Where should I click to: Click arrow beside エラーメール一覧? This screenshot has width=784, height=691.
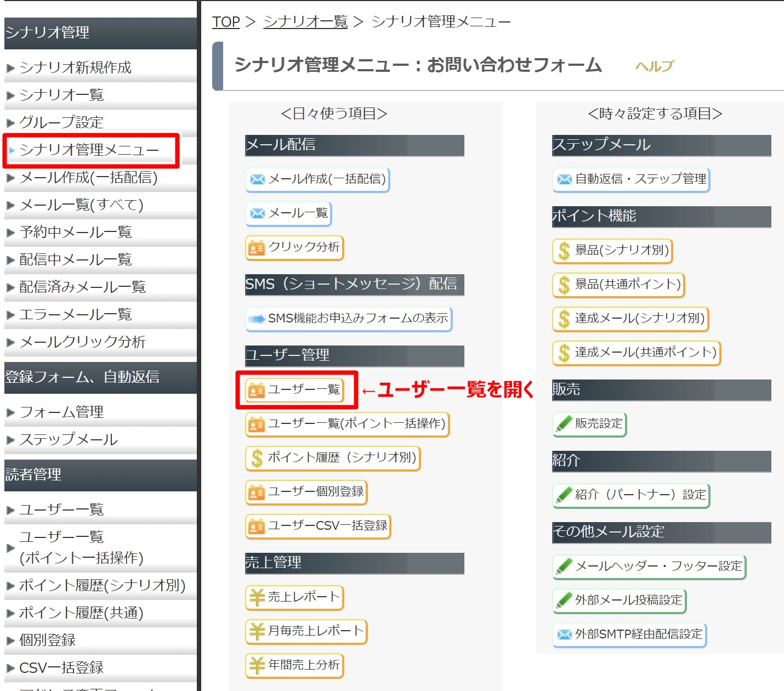point(10,315)
